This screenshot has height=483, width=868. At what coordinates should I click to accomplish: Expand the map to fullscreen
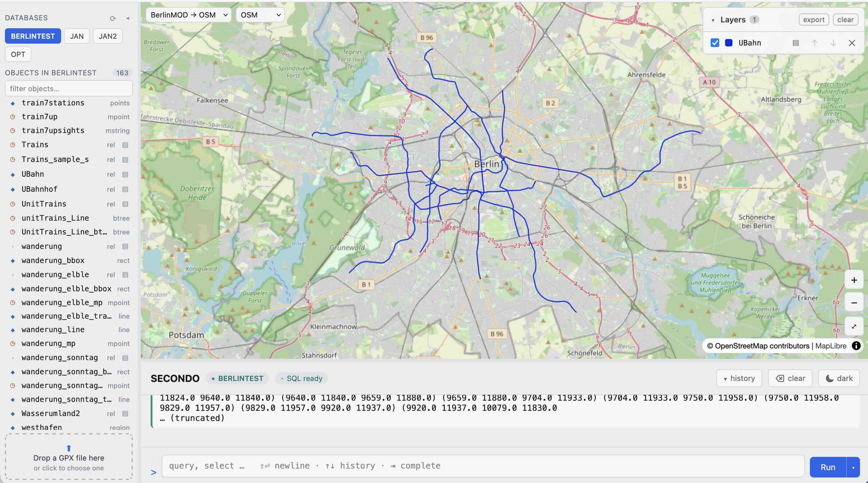[854, 326]
